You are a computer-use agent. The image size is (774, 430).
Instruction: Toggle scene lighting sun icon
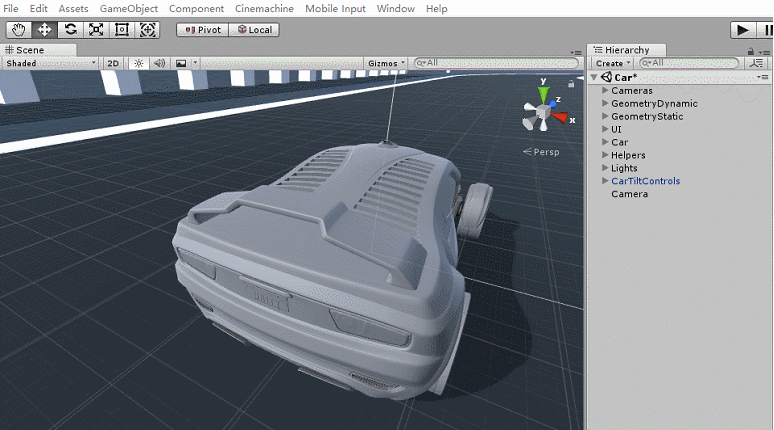tap(139, 63)
